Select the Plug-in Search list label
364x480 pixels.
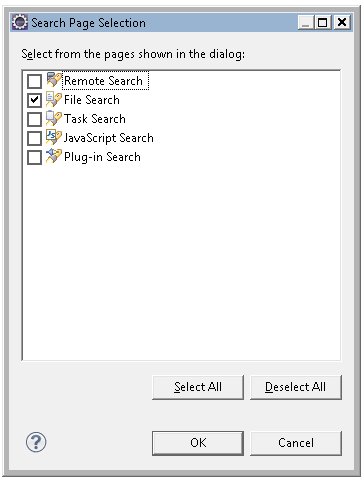(102, 157)
